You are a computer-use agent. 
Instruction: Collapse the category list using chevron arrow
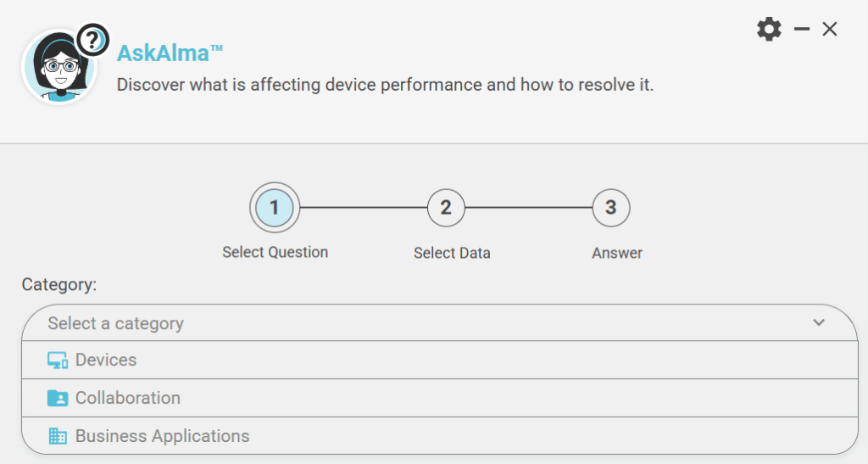tap(819, 322)
